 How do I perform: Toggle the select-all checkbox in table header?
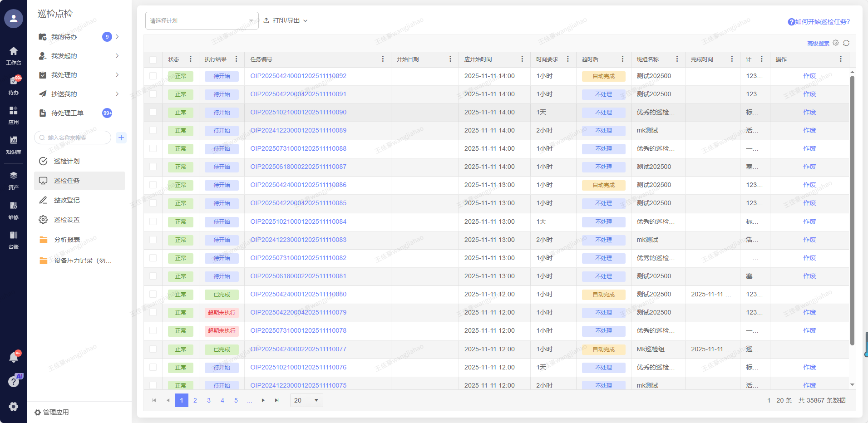click(x=153, y=59)
